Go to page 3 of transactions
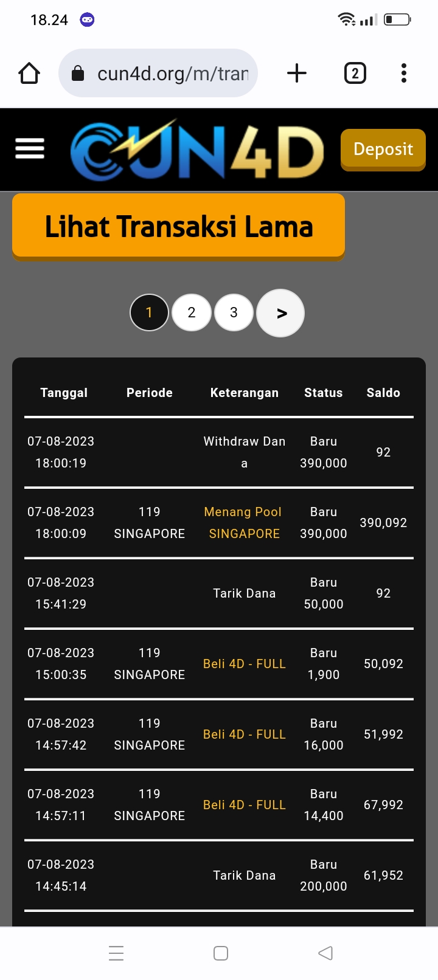Viewport: 438px width, 980px height. pyautogui.click(x=234, y=312)
